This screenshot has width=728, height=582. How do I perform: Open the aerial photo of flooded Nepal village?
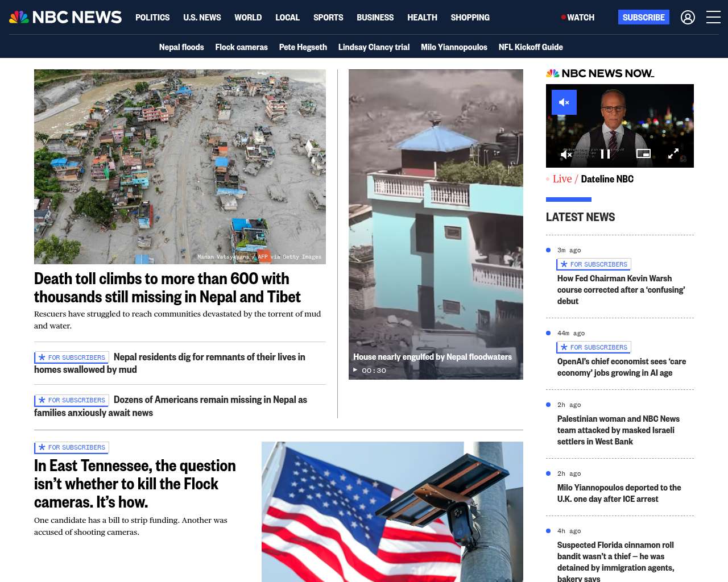click(180, 167)
